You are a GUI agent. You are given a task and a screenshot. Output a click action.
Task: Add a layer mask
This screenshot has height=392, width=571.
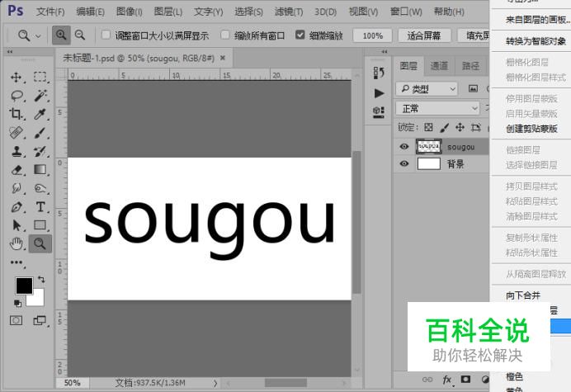(x=465, y=380)
